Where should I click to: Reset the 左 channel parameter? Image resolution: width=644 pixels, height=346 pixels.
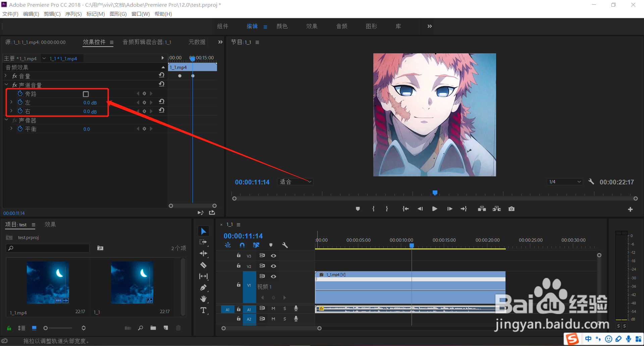coord(162,101)
